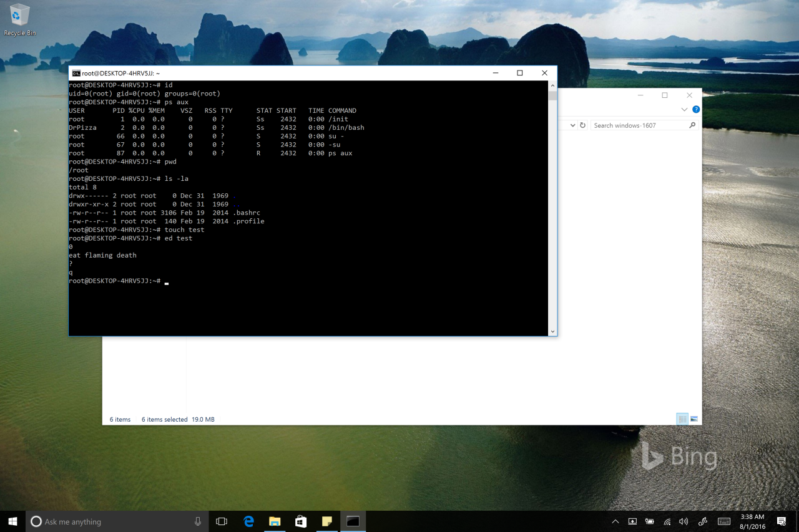
Task: Close the bash terminal window
Action: (x=544, y=73)
